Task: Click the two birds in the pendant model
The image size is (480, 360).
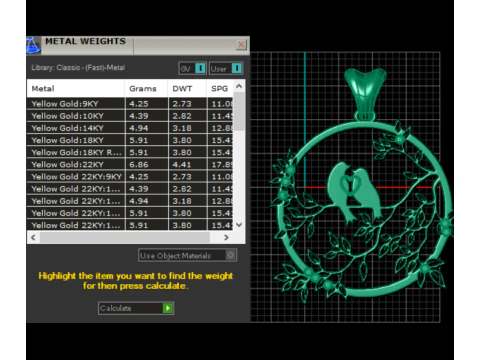Action: point(354,193)
